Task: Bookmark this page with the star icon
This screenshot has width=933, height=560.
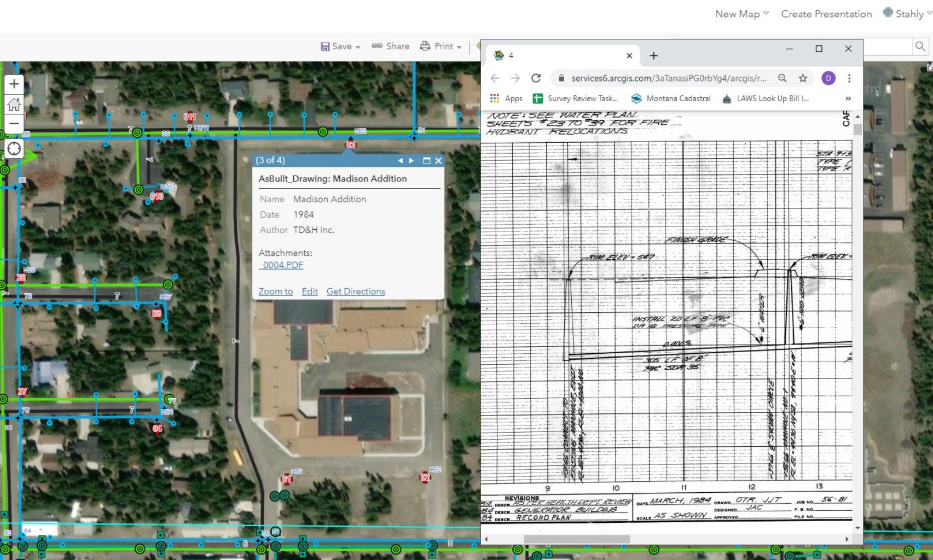Action: (x=803, y=78)
